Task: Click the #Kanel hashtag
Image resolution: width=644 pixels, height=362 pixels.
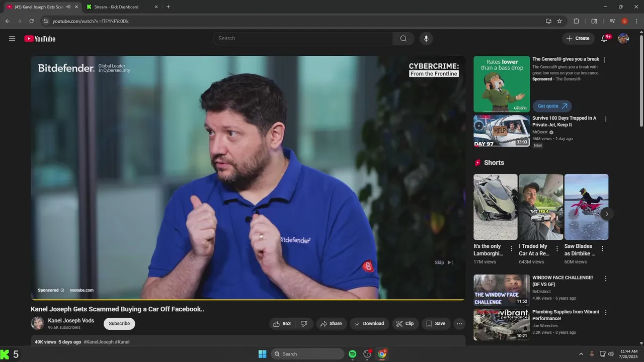Action: point(122,342)
